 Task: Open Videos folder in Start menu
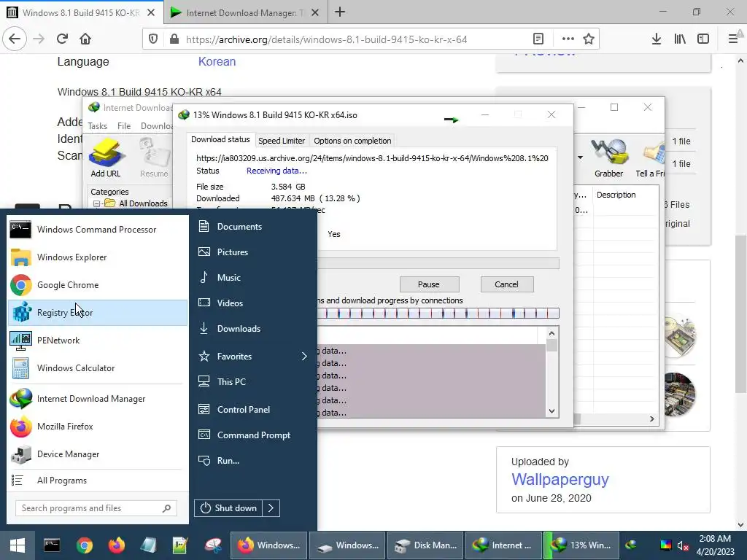253,303
